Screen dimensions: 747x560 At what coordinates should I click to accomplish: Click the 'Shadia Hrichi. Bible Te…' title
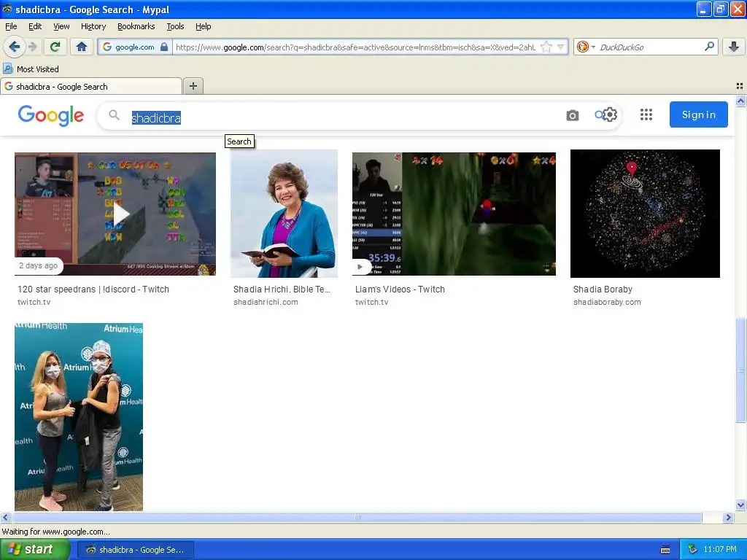tap(282, 289)
